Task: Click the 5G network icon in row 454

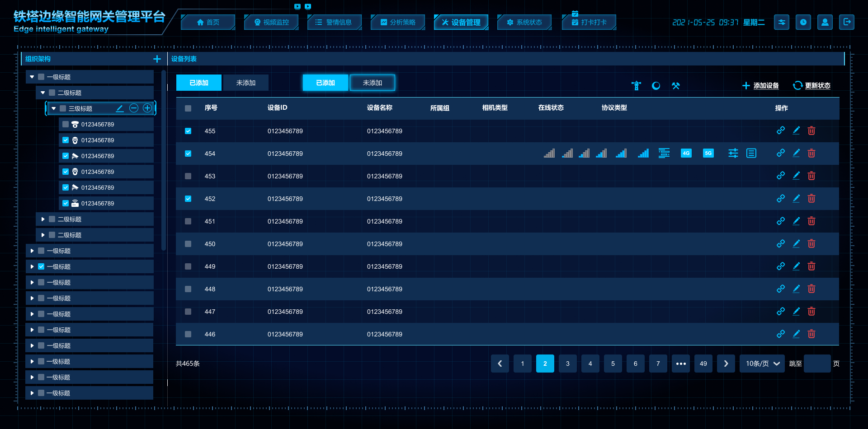Action: click(x=708, y=153)
